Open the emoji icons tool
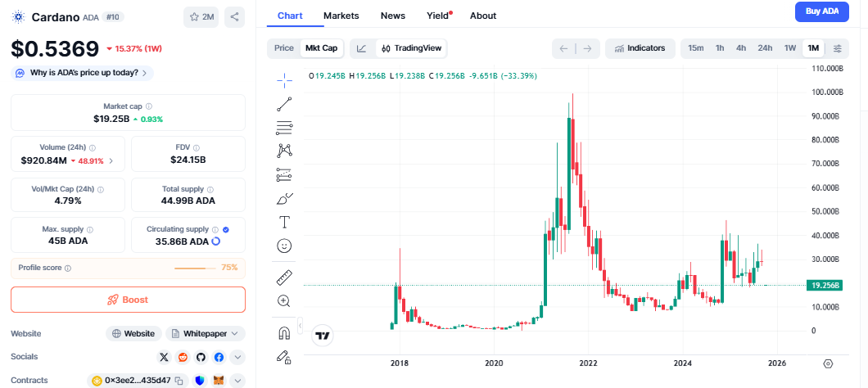The width and height of the screenshot is (868, 388). [x=284, y=246]
